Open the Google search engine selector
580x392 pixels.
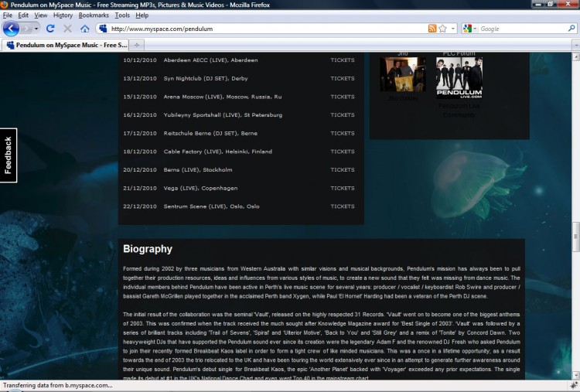tap(469, 29)
